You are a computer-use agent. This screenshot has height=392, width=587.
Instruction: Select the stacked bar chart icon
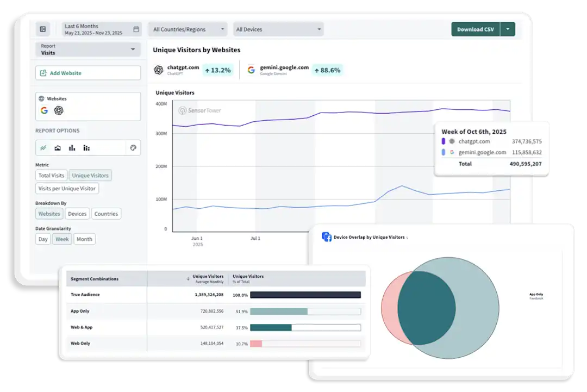coord(86,148)
